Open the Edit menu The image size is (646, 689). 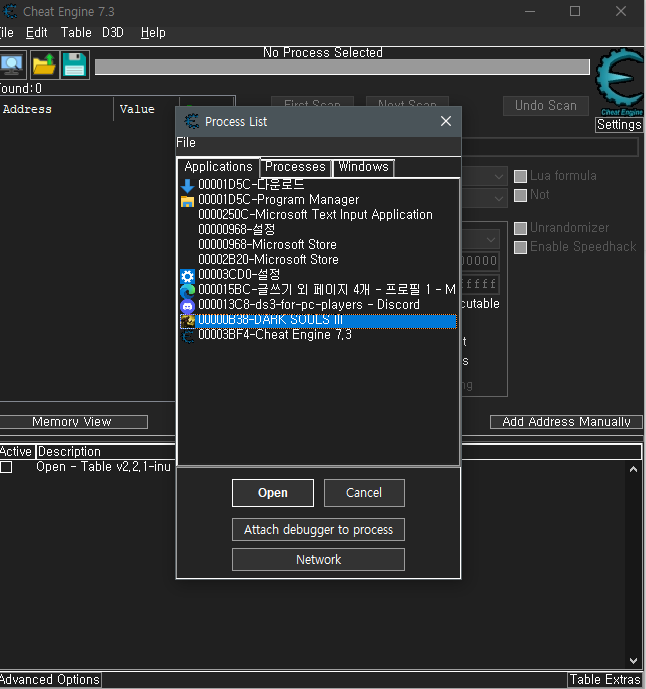[x=36, y=33]
